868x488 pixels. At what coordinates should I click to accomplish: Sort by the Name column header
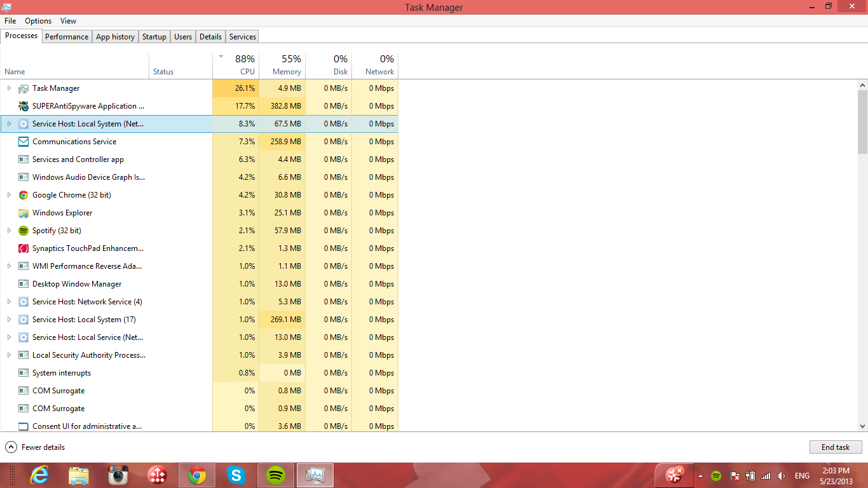(75, 65)
